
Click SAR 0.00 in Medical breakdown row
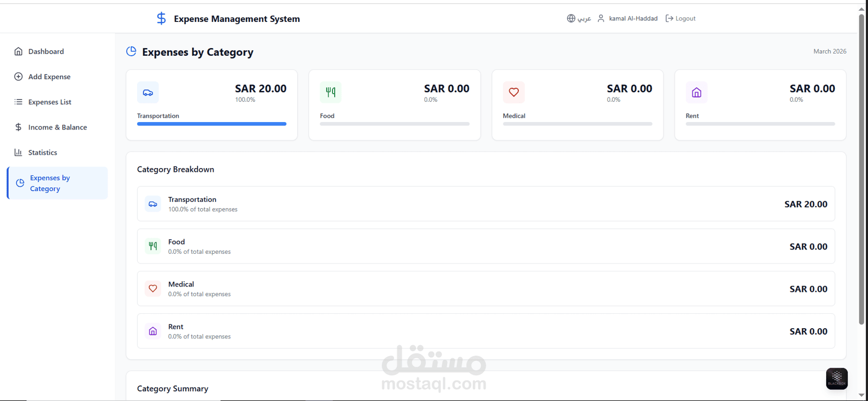pyautogui.click(x=809, y=289)
